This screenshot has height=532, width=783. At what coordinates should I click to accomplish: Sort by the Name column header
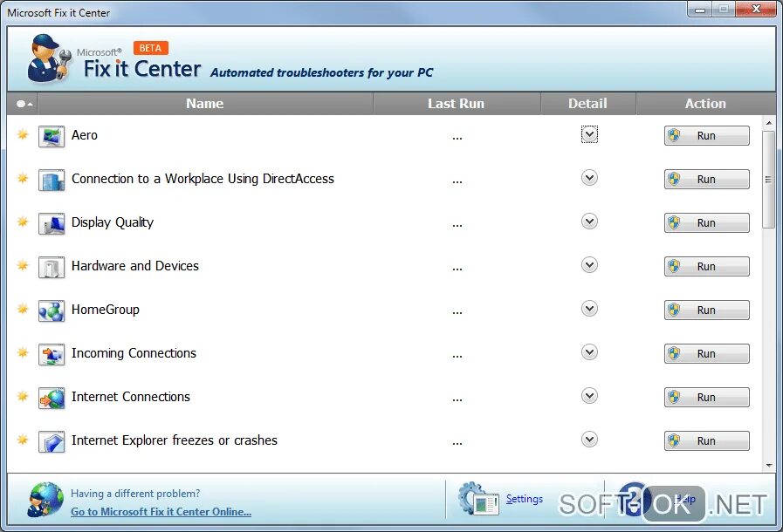pyautogui.click(x=205, y=104)
